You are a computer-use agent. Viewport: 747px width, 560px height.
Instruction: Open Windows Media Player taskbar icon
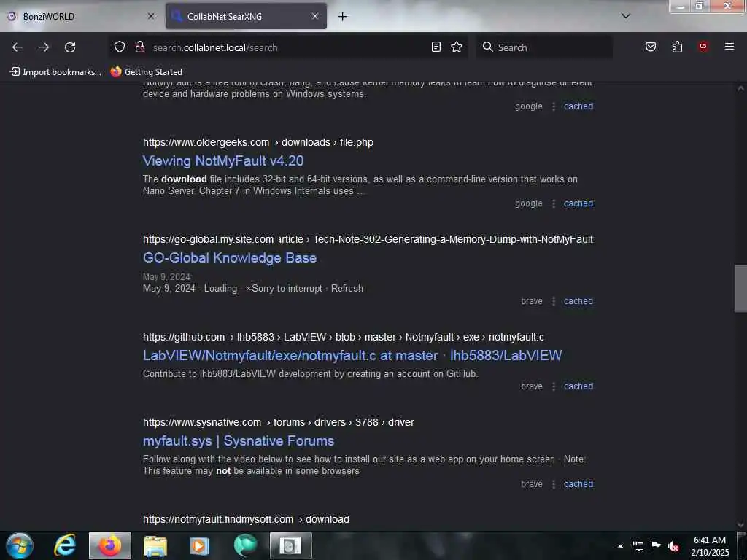coord(200,545)
